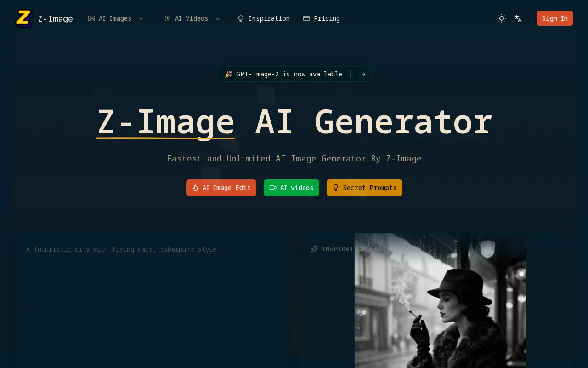
Task: Open the GPT-Image-2 announcement banner
Action: [x=294, y=74]
